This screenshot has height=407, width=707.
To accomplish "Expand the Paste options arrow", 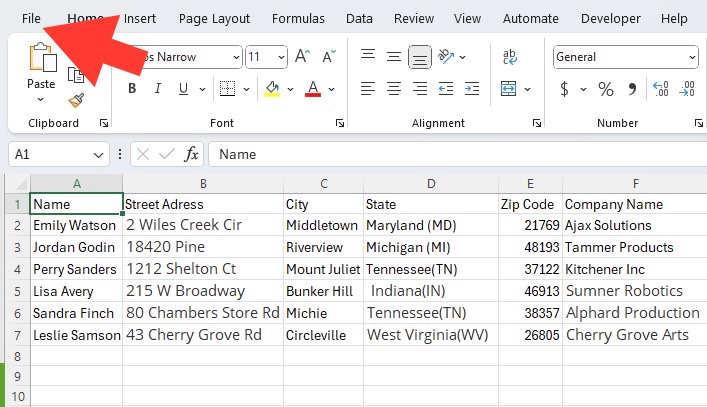I will click(41, 100).
